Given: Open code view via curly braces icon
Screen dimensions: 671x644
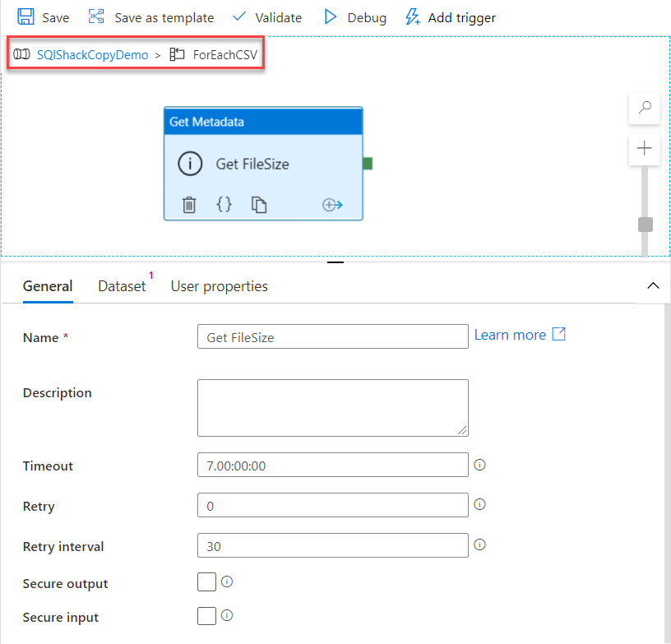Looking at the screenshot, I should [224, 204].
